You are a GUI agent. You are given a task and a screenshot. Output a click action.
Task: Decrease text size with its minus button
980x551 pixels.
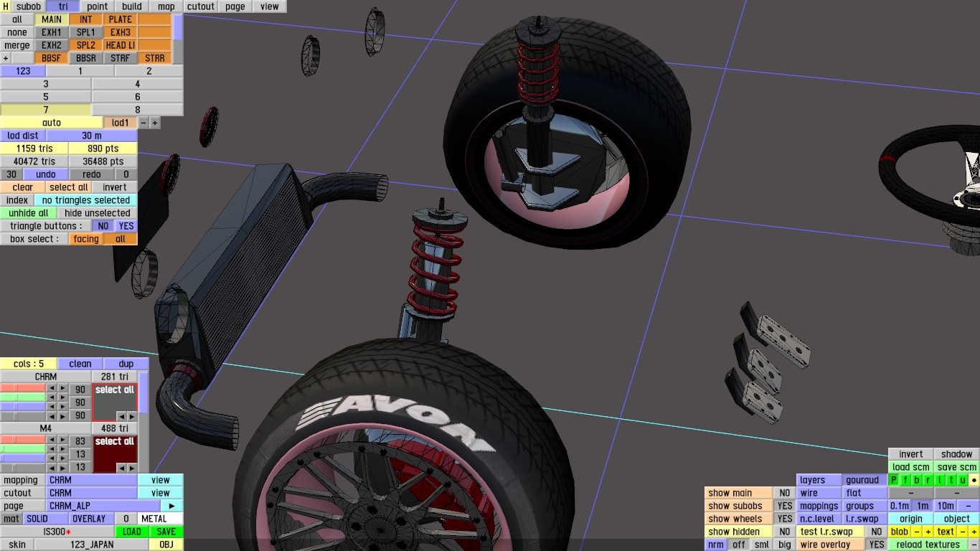tap(963, 532)
